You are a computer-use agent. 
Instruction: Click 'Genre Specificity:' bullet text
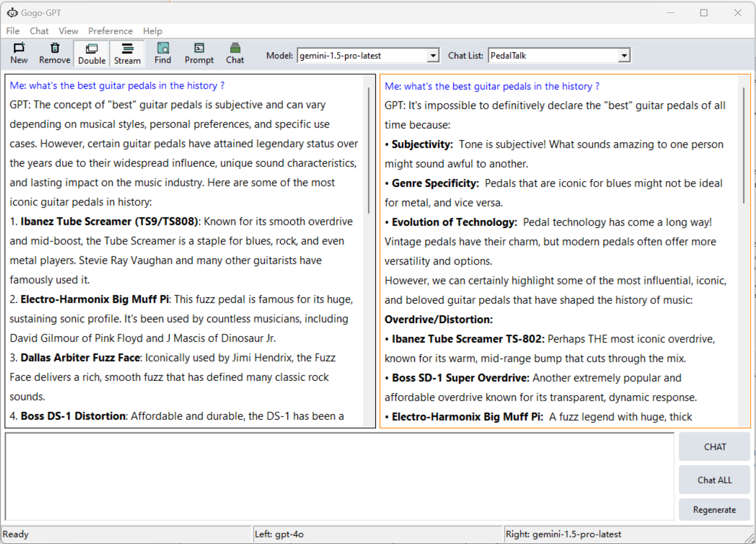tap(435, 184)
